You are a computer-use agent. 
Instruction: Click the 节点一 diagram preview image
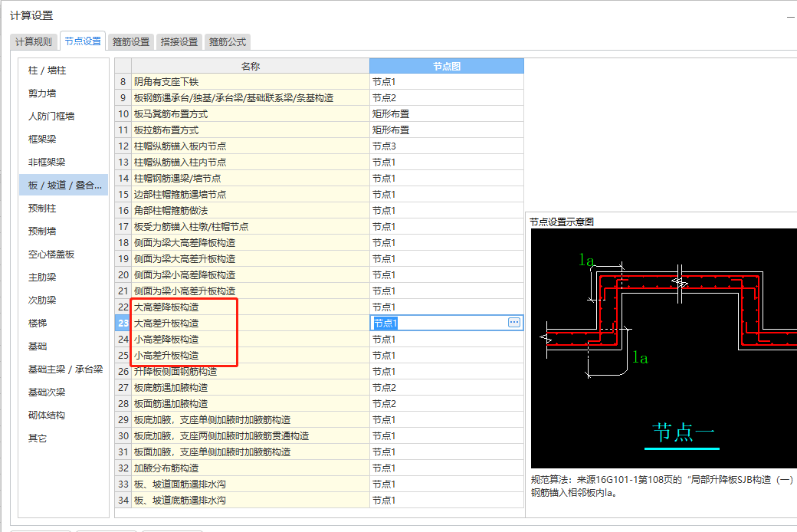[x=664, y=348]
